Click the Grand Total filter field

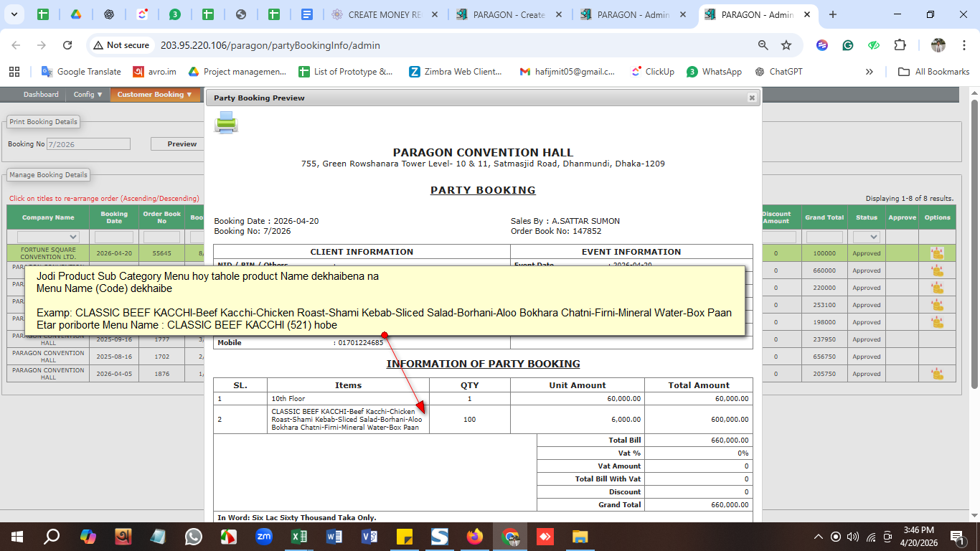(x=824, y=237)
